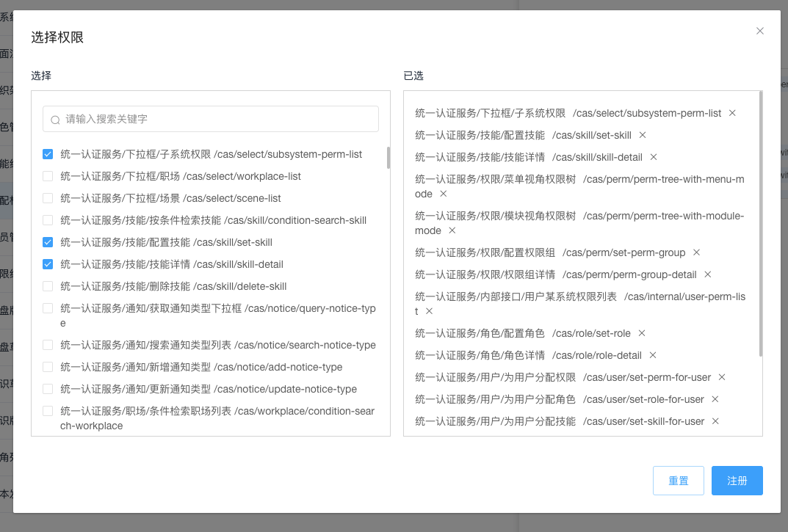The width and height of the screenshot is (788, 532).
Task: Remove selected /cas/perm/set-perm-group entry
Action: [x=696, y=252]
